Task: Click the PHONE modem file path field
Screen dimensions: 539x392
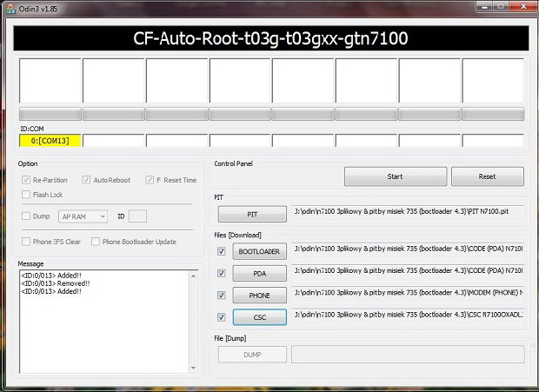Action: [408, 296]
